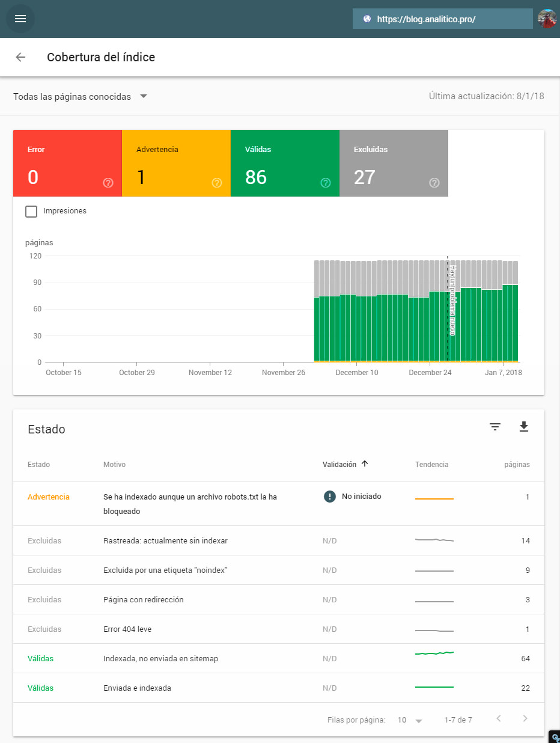The width and height of the screenshot is (560, 743).
Task: Click the page count 14 cell
Action: tap(525, 540)
